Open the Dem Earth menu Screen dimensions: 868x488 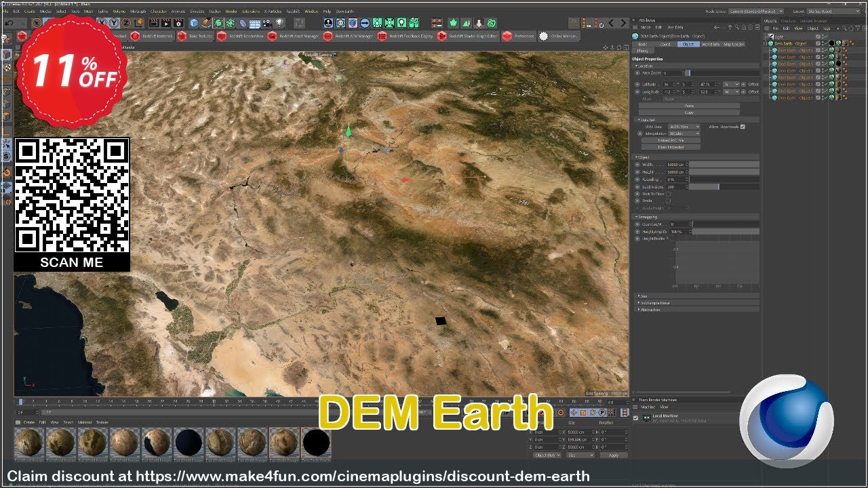point(344,12)
